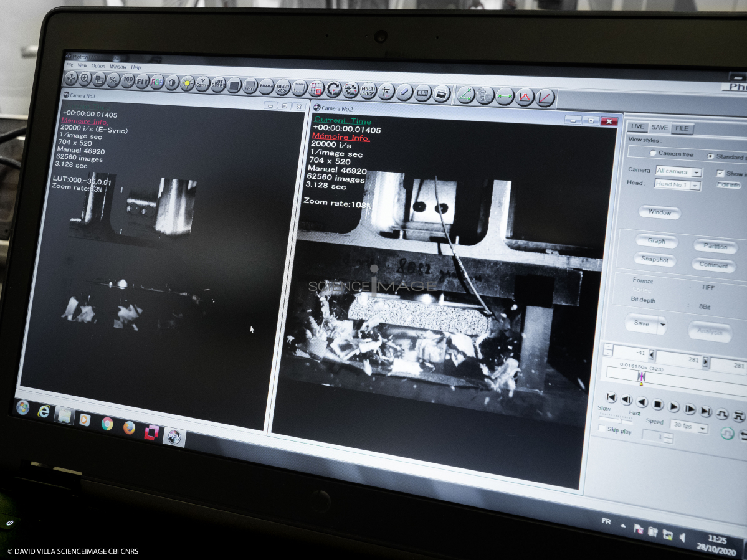
Task: Click the FIT to window icon
Action: tap(142, 82)
